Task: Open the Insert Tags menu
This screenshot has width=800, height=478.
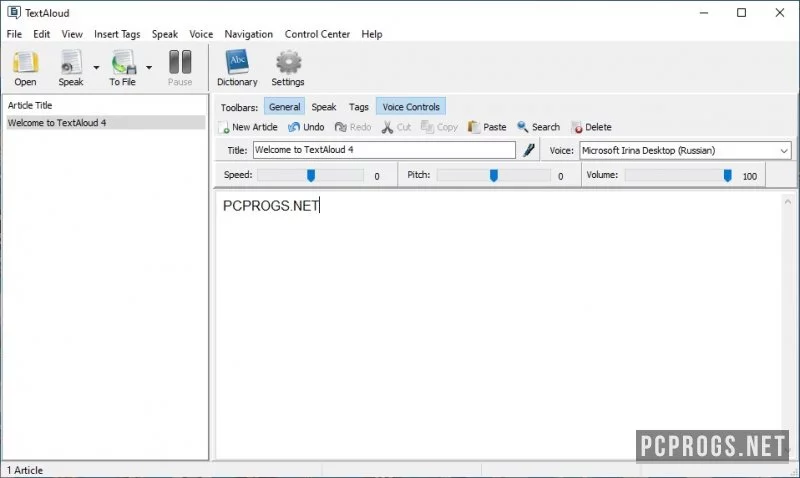Action: tap(117, 34)
